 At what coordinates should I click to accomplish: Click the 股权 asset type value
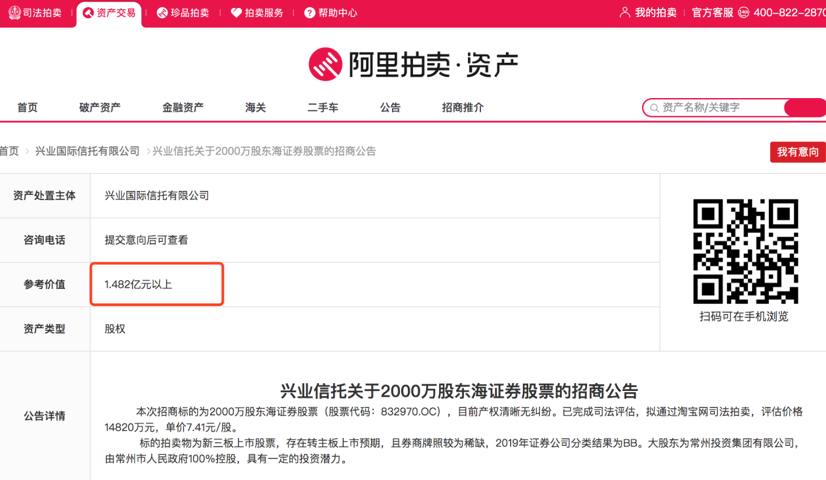[x=115, y=329]
